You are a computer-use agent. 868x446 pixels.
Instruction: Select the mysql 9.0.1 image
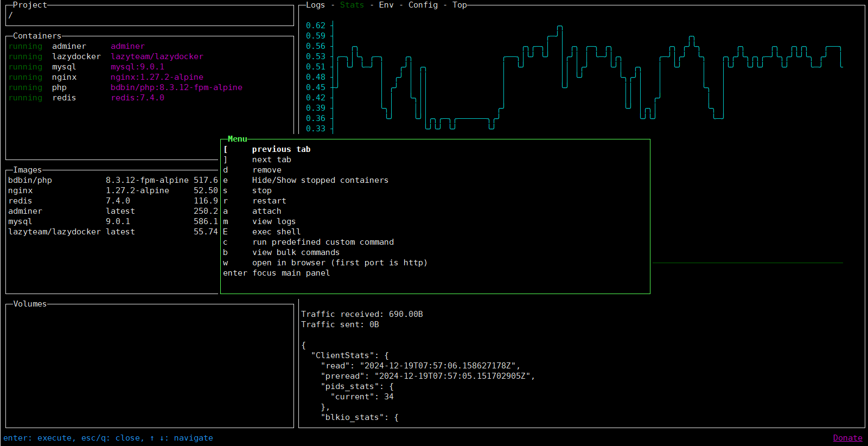113,221
